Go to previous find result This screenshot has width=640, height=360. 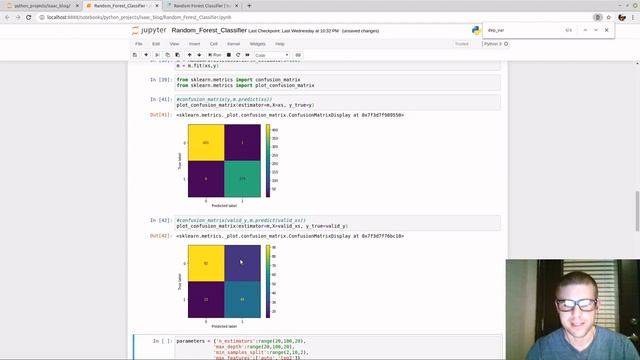click(x=585, y=30)
